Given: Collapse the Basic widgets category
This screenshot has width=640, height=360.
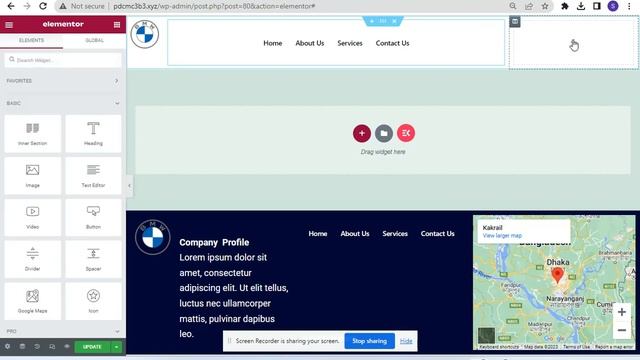Looking at the screenshot, I should 63,103.
